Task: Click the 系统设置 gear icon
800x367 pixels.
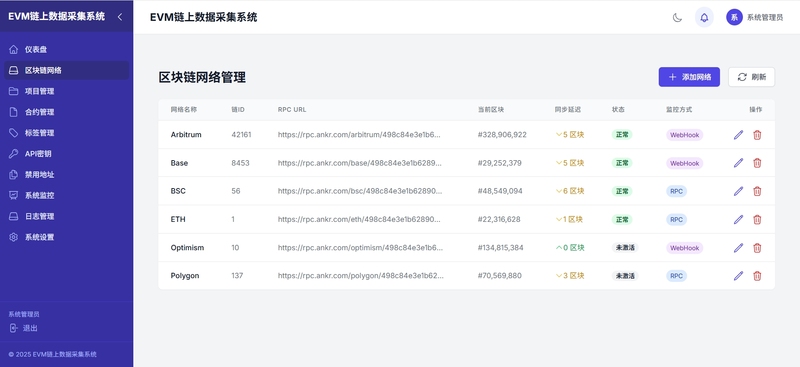Action: point(14,237)
